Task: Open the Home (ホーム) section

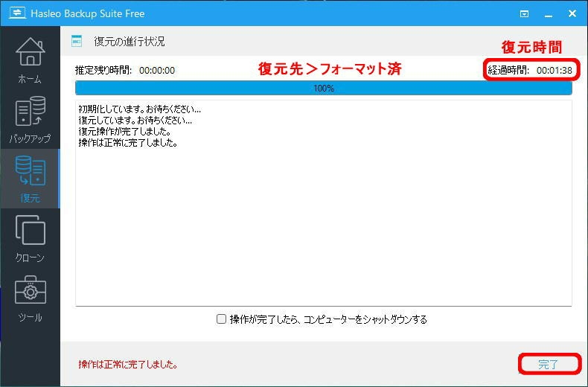Action: [x=30, y=60]
